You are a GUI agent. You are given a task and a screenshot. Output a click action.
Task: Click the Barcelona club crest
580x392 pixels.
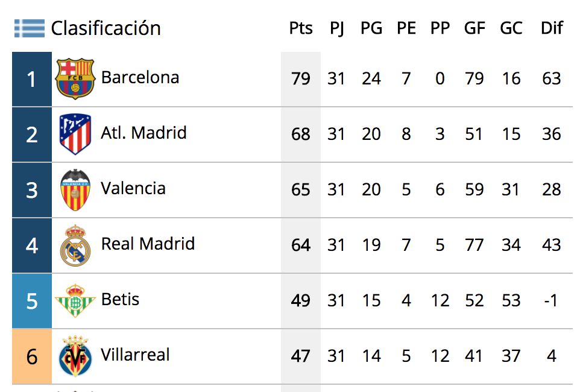(x=75, y=78)
